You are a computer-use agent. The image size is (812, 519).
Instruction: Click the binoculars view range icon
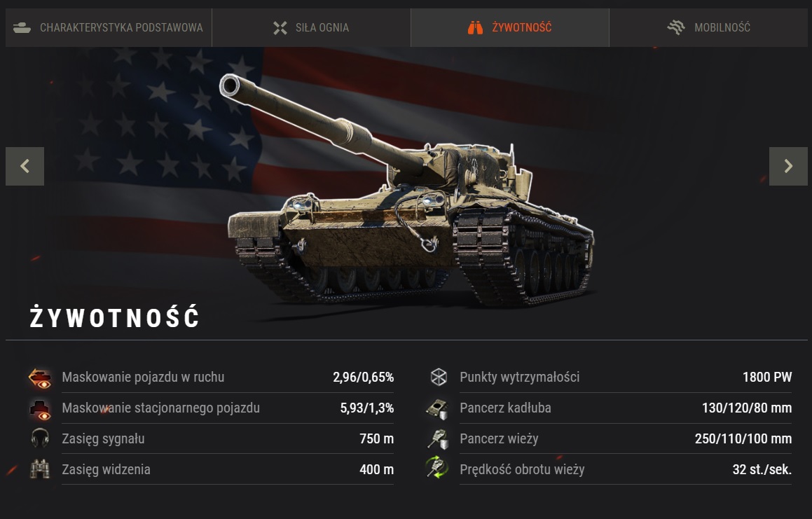40,469
